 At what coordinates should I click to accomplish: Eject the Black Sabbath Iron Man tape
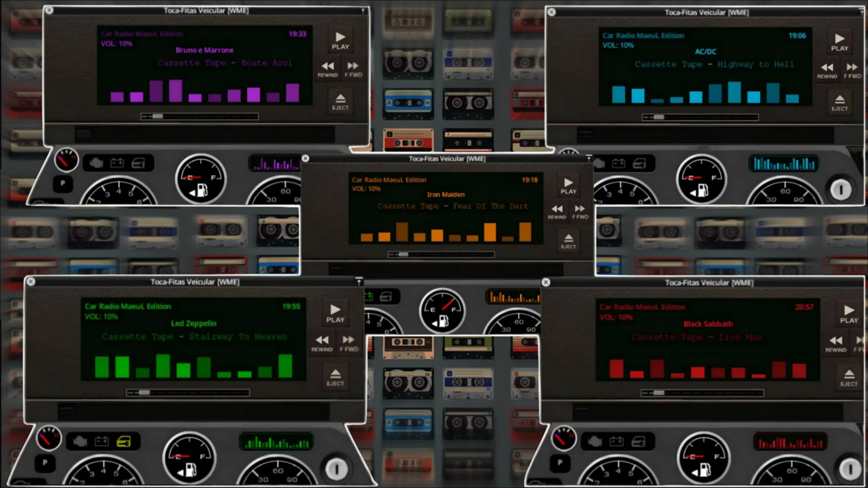pos(849,377)
